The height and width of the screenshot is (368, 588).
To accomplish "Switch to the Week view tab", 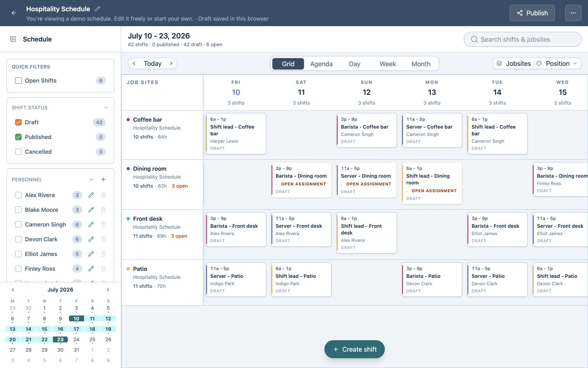I will (388, 64).
